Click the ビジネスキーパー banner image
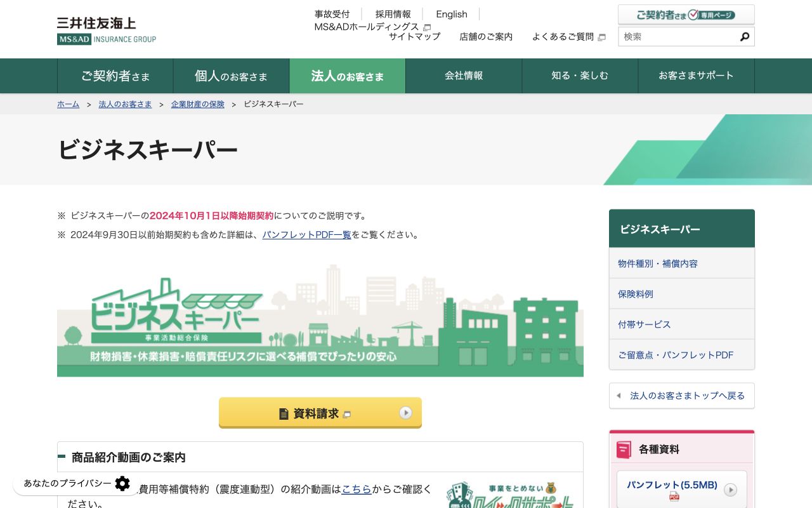This screenshot has height=508, width=812. (x=320, y=319)
